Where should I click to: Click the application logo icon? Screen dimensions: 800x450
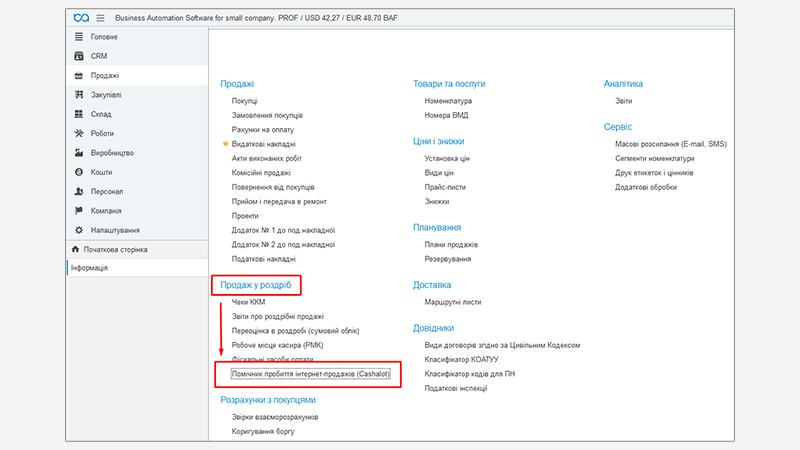click(x=81, y=18)
